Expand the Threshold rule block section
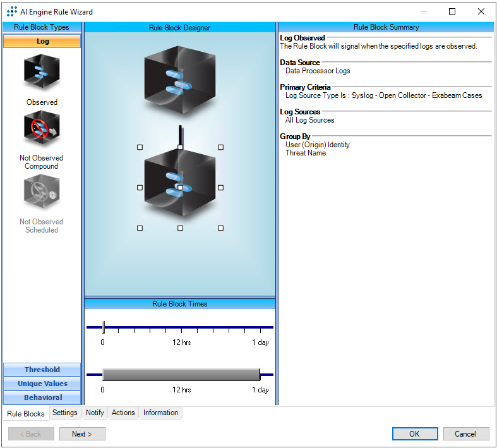Screen dimensions: 497x448 tap(42, 370)
